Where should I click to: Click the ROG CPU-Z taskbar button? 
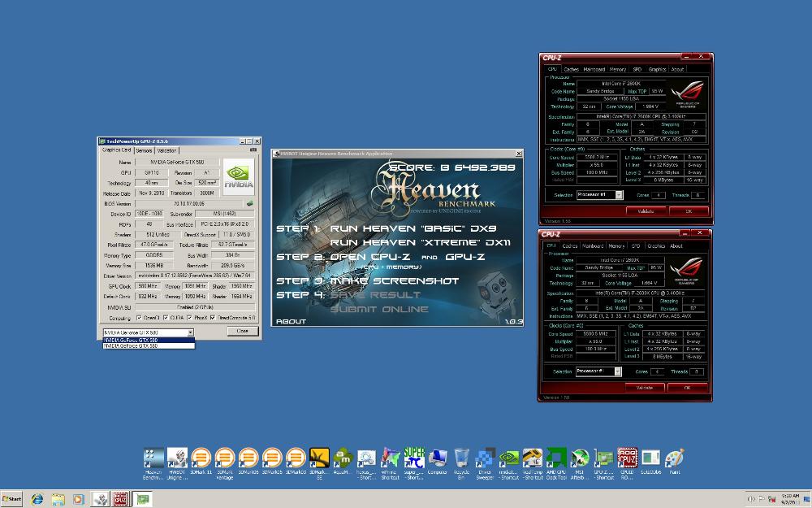(x=121, y=499)
